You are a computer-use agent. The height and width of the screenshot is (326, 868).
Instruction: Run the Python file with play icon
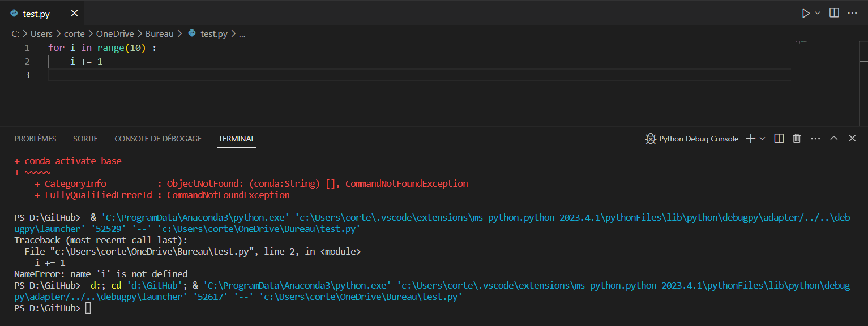click(x=806, y=13)
